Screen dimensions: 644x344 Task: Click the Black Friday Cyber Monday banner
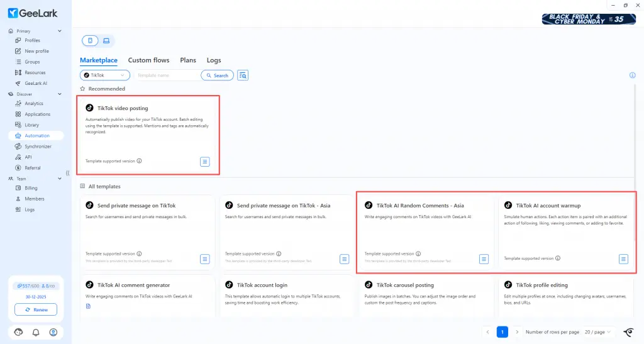pos(589,19)
